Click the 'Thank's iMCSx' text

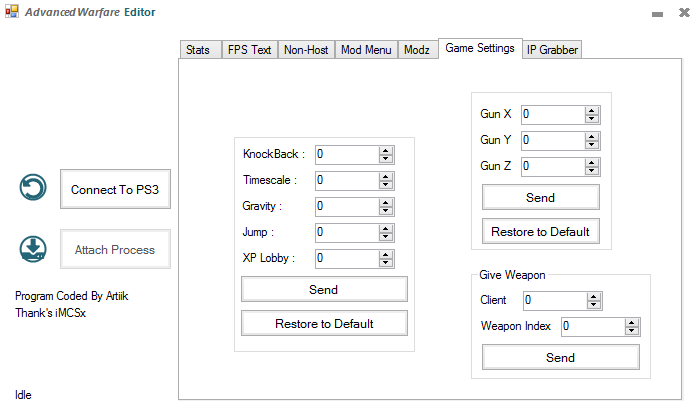50,313
